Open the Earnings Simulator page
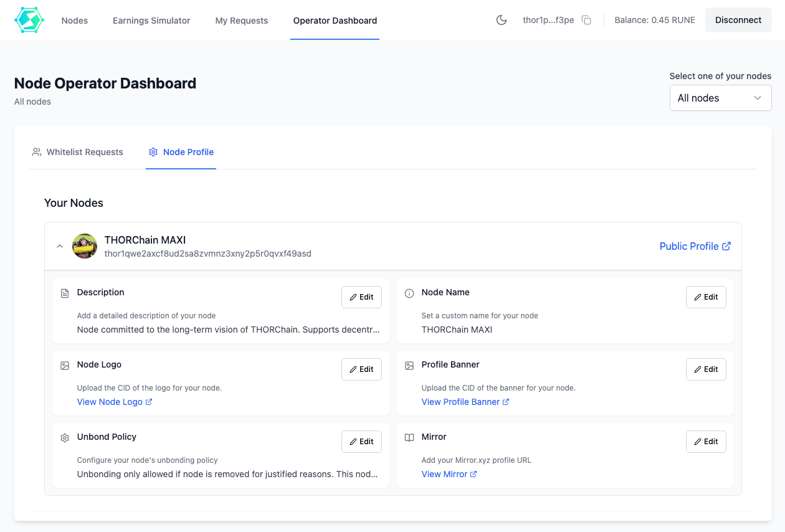Image resolution: width=785 pixels, height=532 pixels. coord(151,21)
